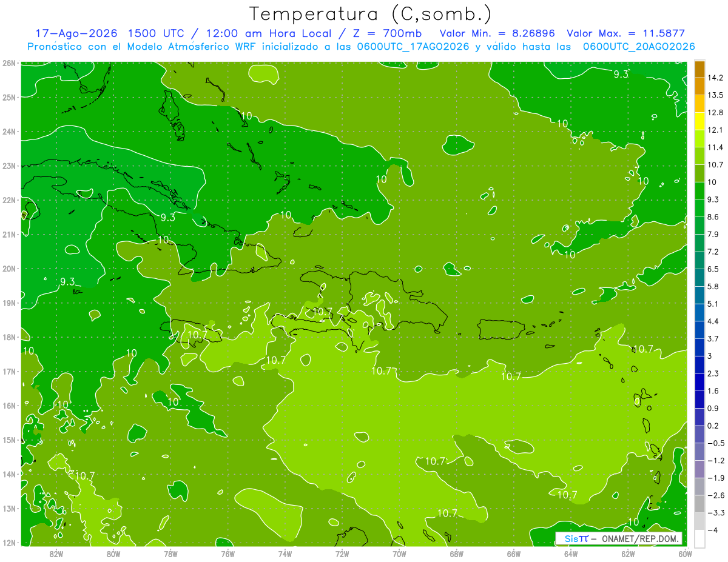Image resolution: width=728 pixels, height=562 pixels.
Task: Click the latitude axis label "24N"
Action: [8, 132]
